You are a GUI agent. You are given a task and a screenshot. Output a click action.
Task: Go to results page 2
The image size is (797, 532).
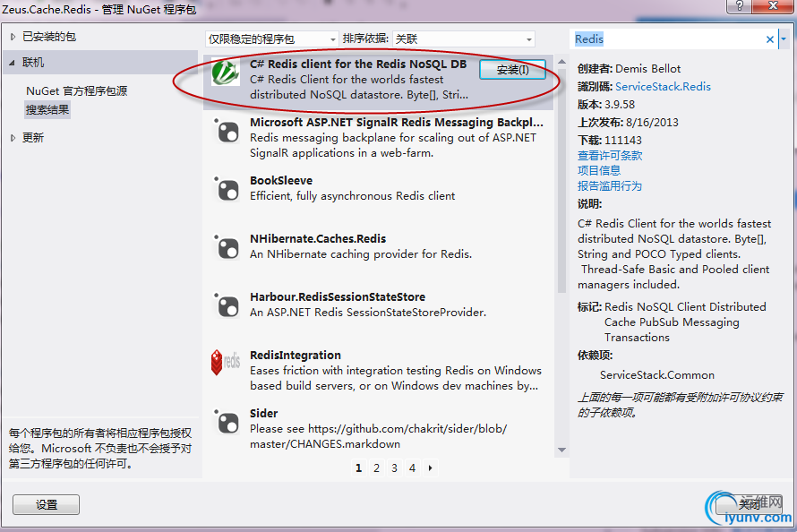[377, 468]
